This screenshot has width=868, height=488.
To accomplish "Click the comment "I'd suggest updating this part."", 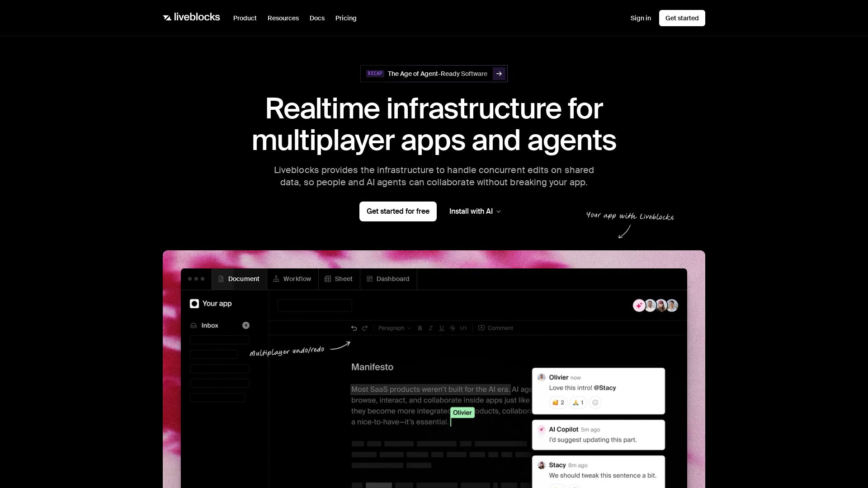I will pyautogui.click(x=593, y=440).
